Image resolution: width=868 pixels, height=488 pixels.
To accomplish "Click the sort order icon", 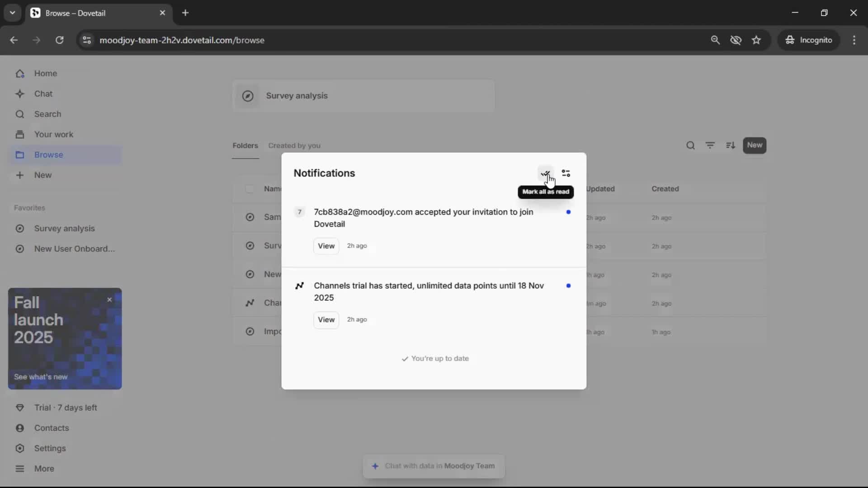I will pyautogui.click(x=730, y=145).
